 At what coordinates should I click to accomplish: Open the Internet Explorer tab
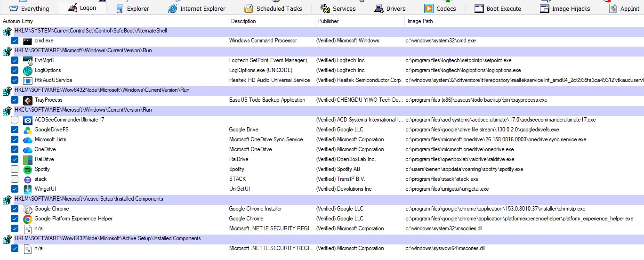click(x=196, y=8)
